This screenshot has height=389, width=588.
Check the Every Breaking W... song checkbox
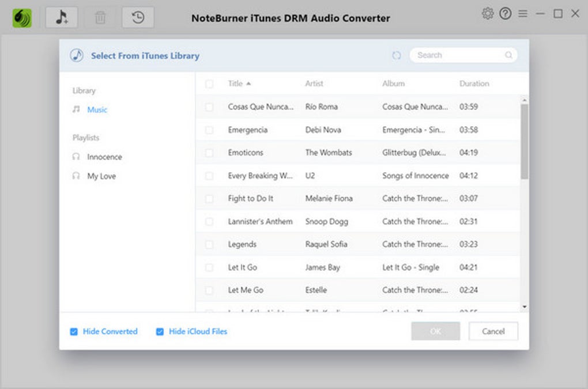pyautogui.click(x=209, y=176)
